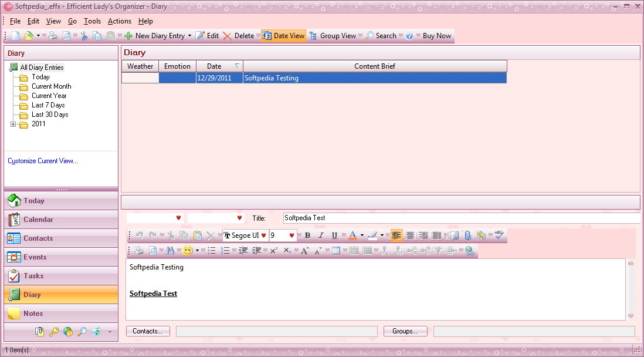Click Customize Current View link
The height and width of the screenshot is (357, 644).
point(43,161)
